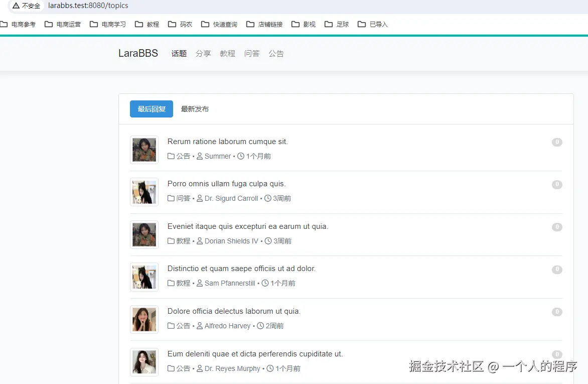This screenshot has width=588, height=384.
Task: Open the 码农 bookmark folder
Action: [x=180, y=25]
